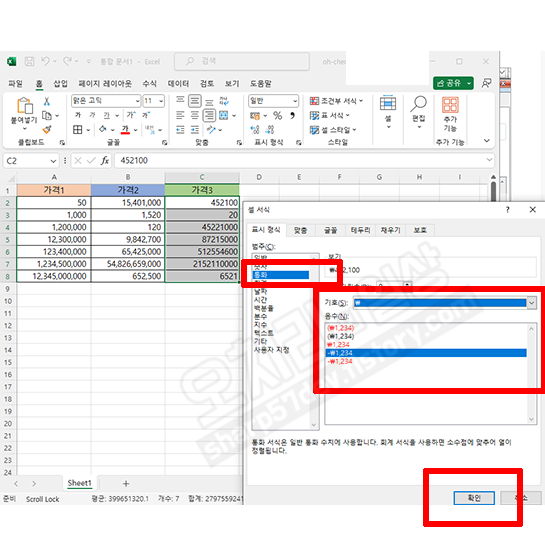Open the 페이지 레이아웃 ribbon tab
The width and height of the screenshot is (545, 556).
105,84
